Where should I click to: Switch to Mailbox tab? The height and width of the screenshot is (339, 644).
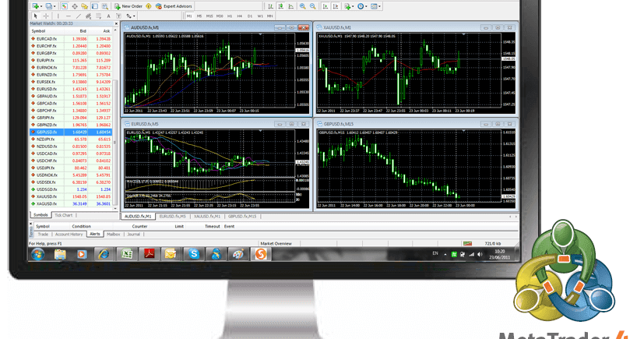[x=114, y=235]
